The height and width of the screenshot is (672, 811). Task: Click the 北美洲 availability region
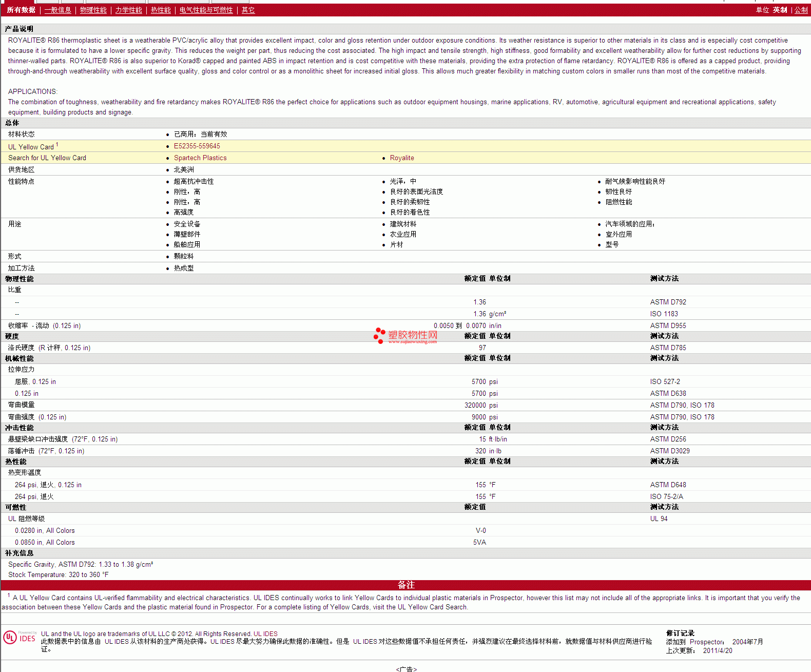(184, 170)
